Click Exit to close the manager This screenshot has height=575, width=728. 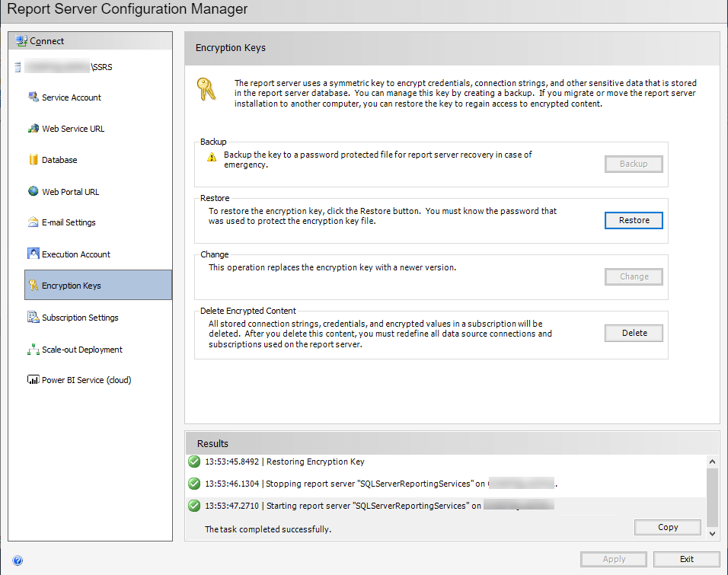tap(686, 559)
